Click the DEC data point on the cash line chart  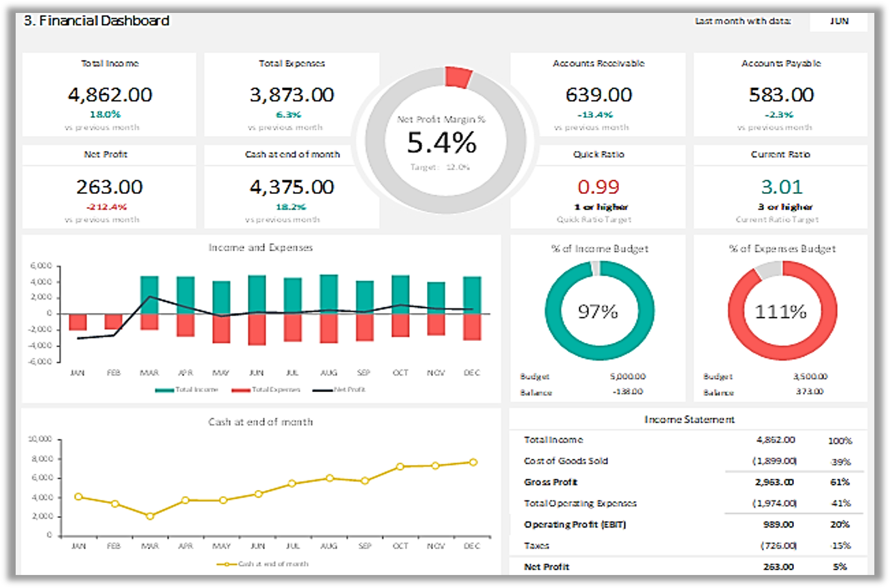[473, 462]
